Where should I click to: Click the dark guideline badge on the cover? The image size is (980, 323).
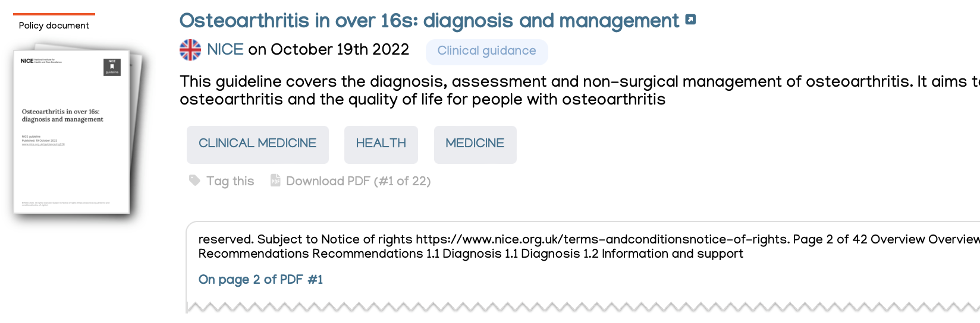(112, 66)
